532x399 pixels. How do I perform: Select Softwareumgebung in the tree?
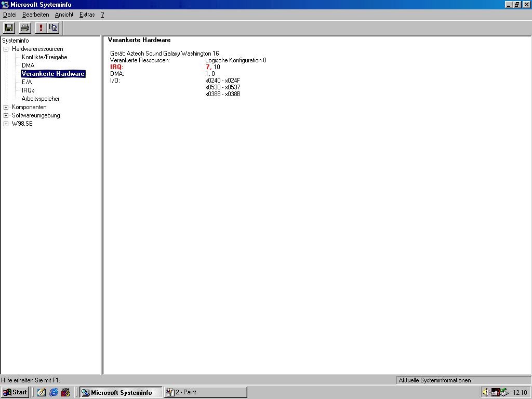tap(36, 115)
